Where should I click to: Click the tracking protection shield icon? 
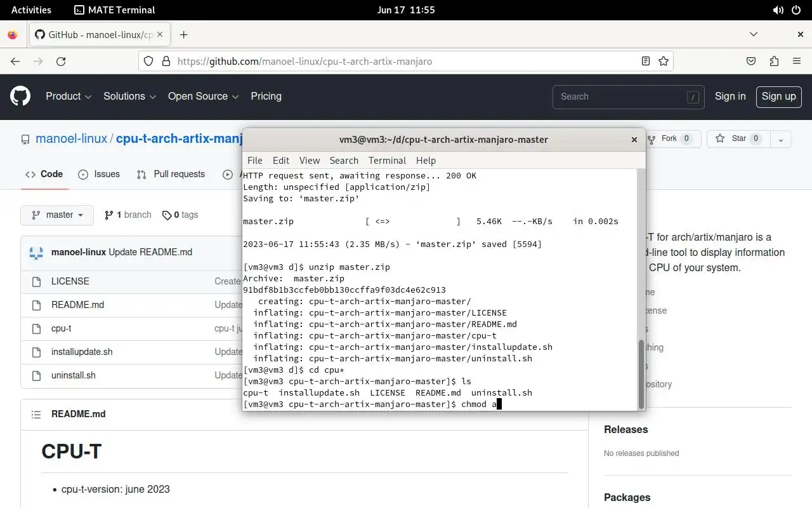pyautogui.click(x=148, y=62)
